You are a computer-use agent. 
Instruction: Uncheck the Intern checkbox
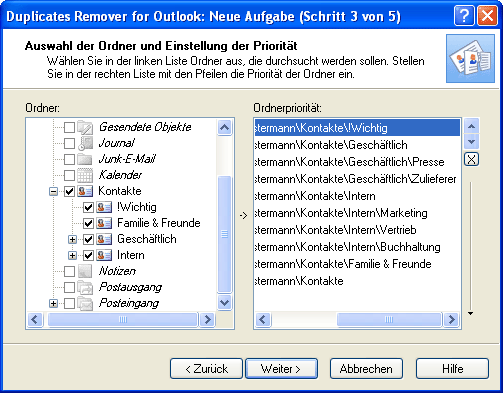pyautogui.click(x=88, y=255)
